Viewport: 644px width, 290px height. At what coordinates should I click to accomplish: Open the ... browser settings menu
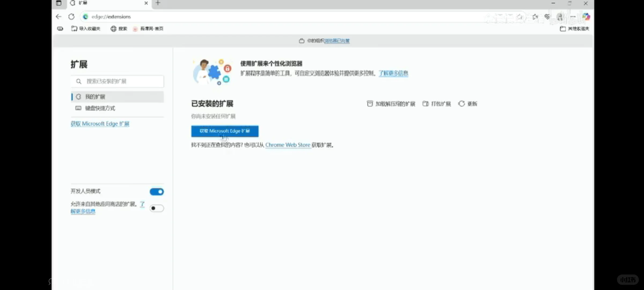(x=573, y=17)
